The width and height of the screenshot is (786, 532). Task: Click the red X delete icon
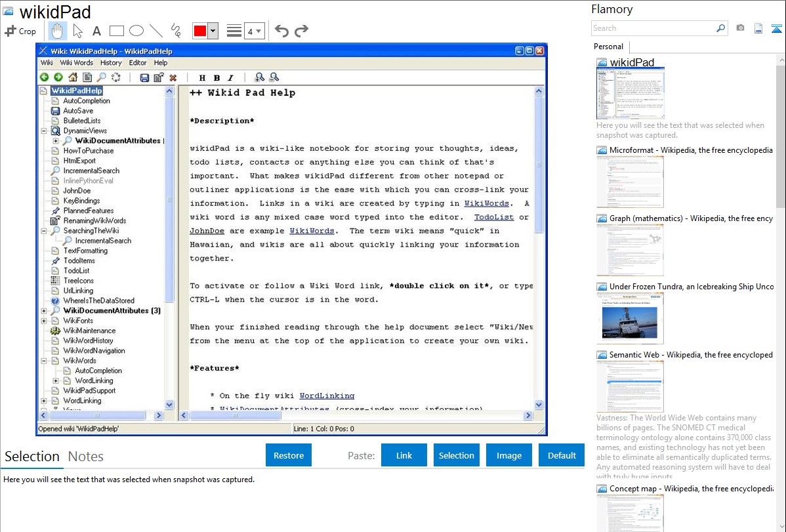click(x=173, y=77)
